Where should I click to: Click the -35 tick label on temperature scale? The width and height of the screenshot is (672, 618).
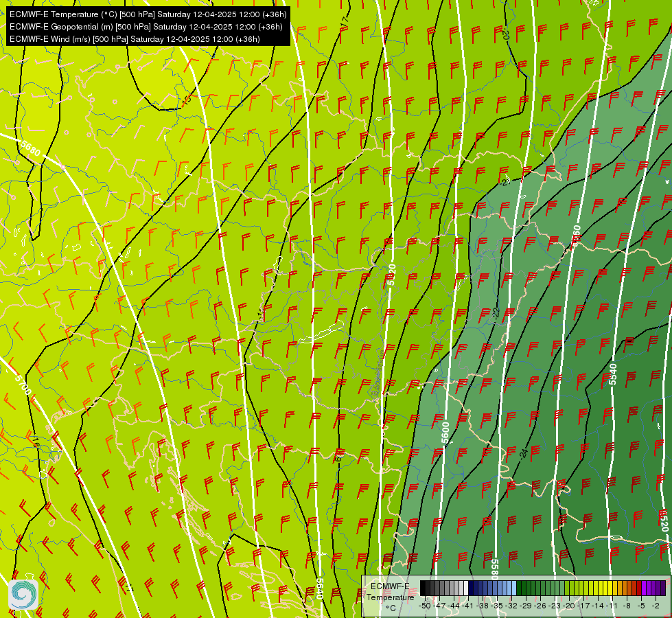(x=497, y=606)
